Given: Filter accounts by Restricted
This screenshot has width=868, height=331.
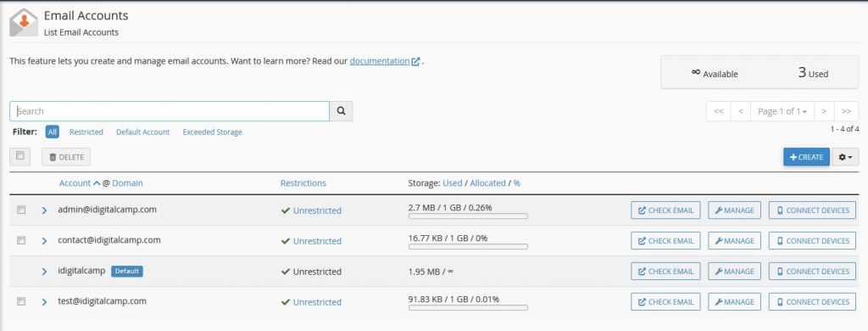Looking at the screenshot, I should tap(86, 132).
